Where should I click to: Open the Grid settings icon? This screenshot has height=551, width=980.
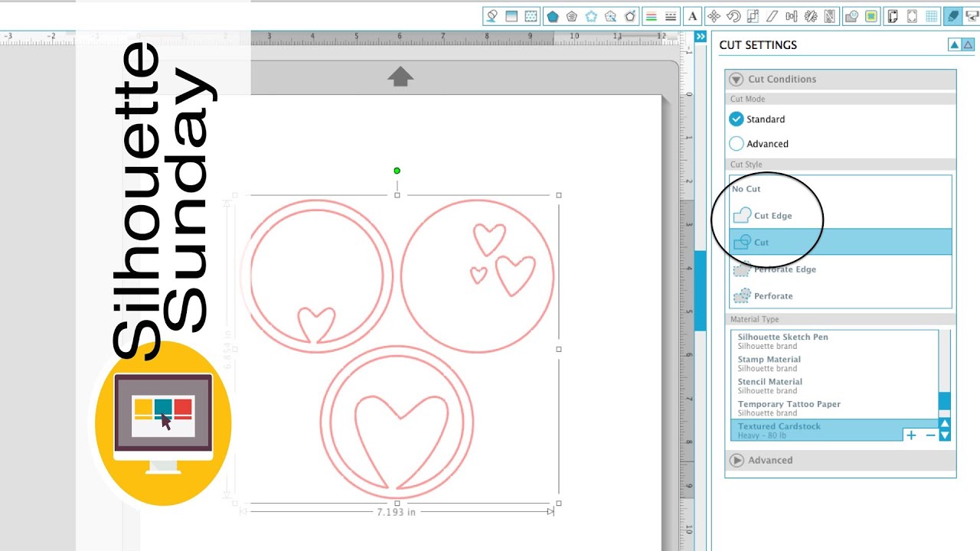point(932,15)
